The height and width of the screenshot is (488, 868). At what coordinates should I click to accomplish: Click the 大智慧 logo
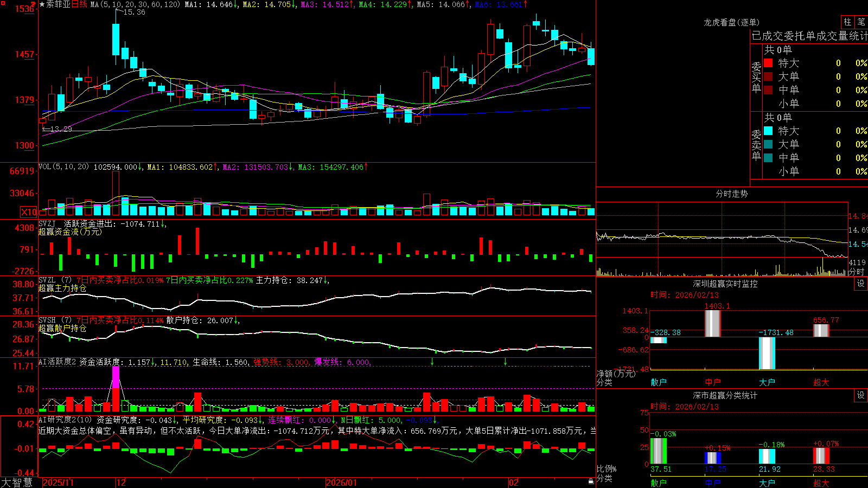click(x=17, y=482)
